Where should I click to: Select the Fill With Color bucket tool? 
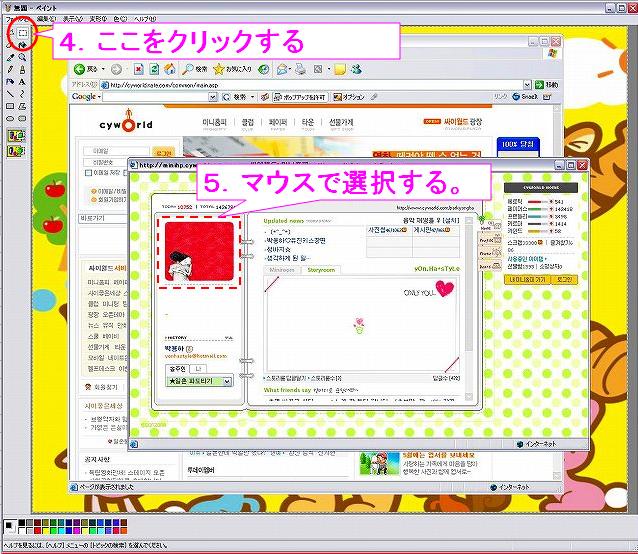(23, 44)
